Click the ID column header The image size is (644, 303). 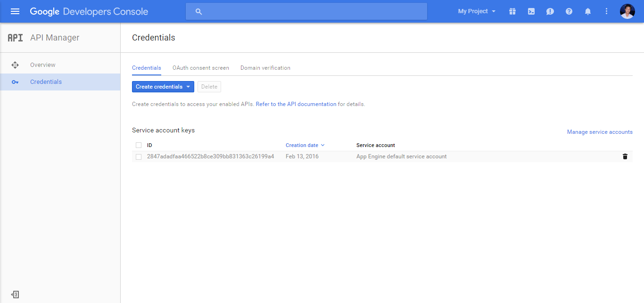[x=149, y=145]
